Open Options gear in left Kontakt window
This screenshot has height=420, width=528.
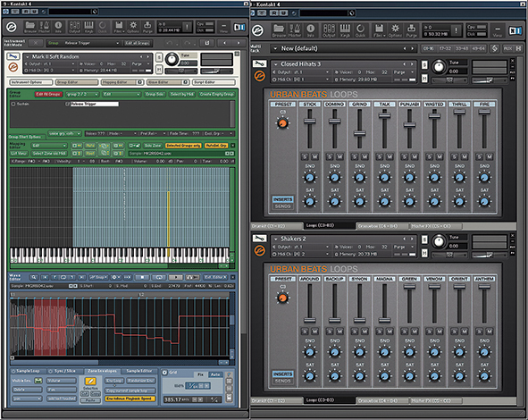click(133, 27)
